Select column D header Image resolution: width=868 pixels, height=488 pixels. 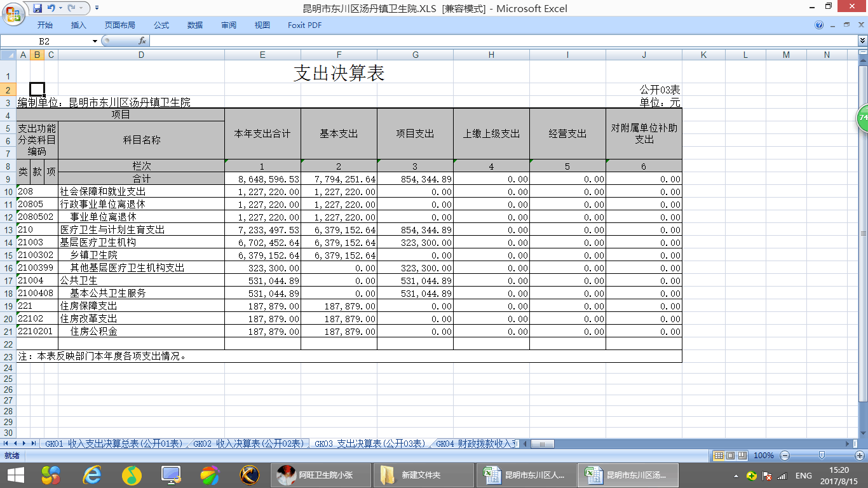(x=141, y=55)
